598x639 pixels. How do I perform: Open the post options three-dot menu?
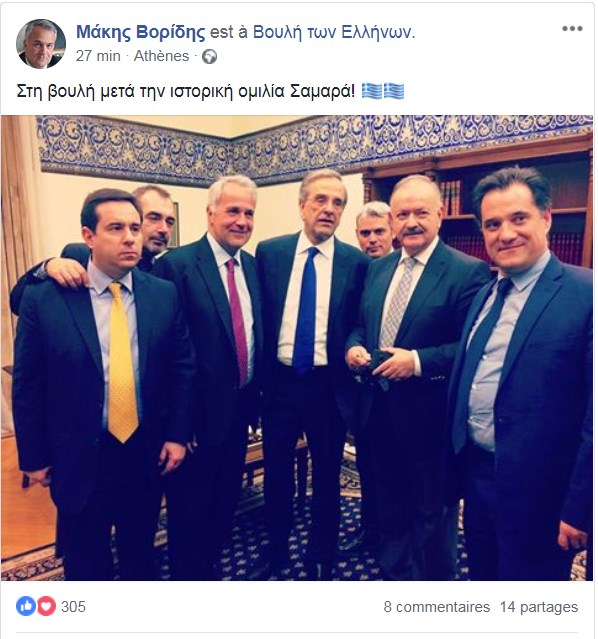pos(572,29)
